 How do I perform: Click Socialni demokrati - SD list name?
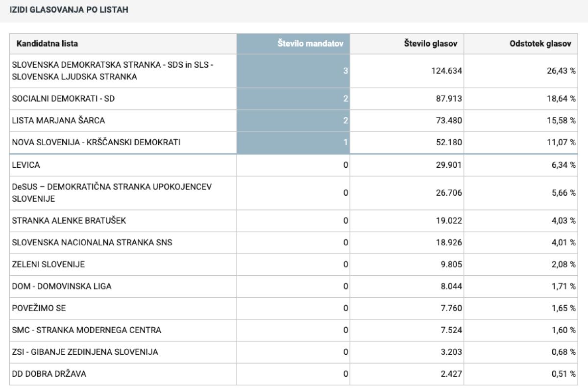pyautogui.click(x=63, y=99)
